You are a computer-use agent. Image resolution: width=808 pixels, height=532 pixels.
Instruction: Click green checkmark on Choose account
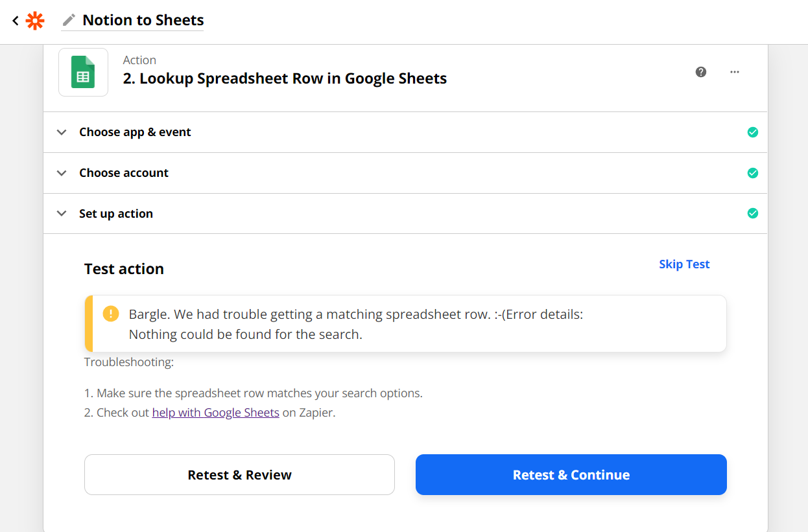pyautogui.click(x=753, y=173)
